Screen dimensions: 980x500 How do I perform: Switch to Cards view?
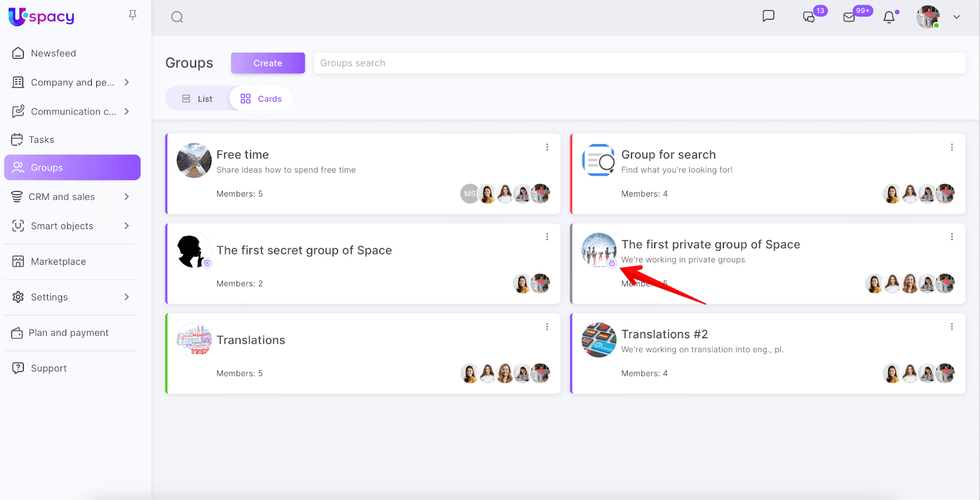point(262,99)
